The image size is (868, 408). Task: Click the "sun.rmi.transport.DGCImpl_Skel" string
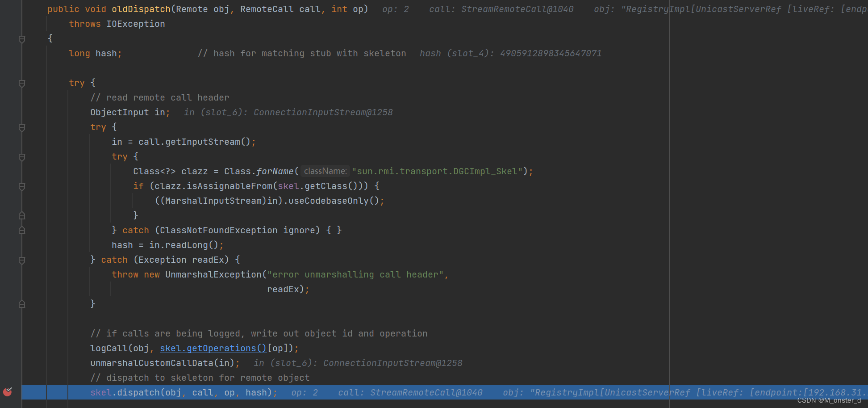pos(437,171)
